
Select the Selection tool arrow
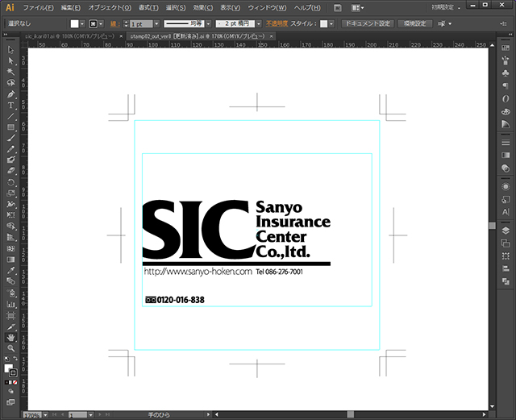tap(10, 50)
